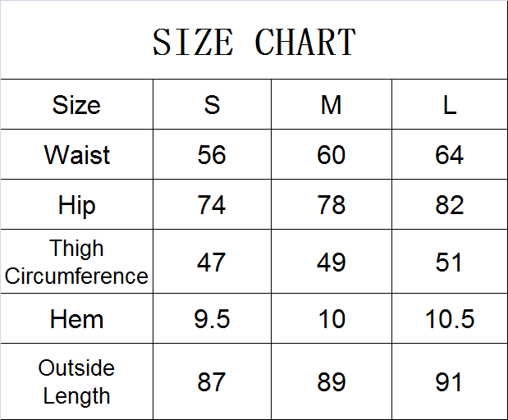Click the L column header
Screen dimensions: 508x420
pyautogui.click(x=449, y=105)
